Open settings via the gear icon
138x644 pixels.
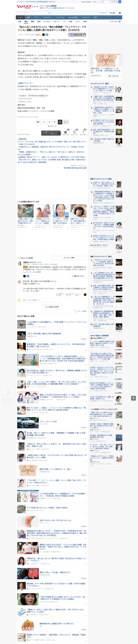tap(120, 13)
